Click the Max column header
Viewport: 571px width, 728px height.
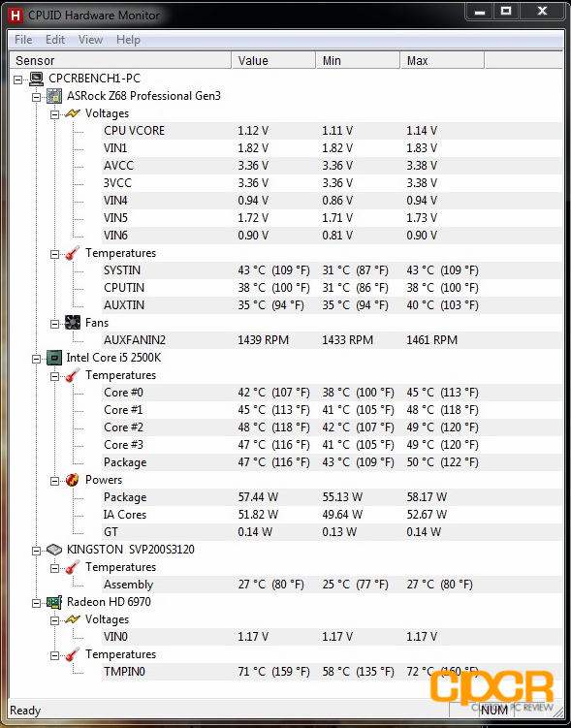442,61
